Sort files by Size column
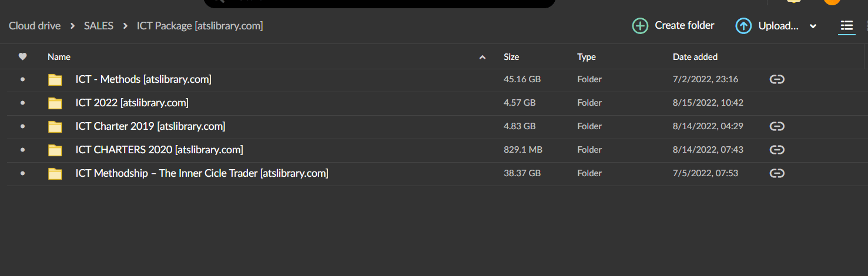 [511, 57]
